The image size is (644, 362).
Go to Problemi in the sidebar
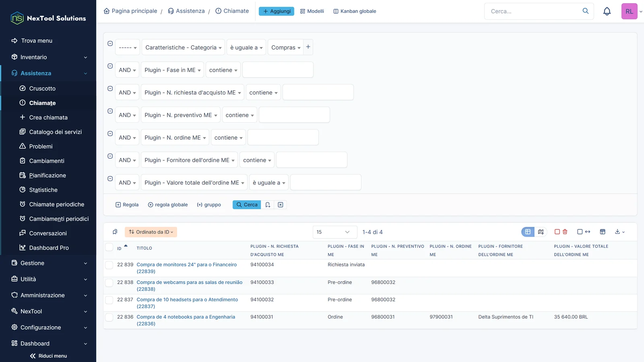41,146
